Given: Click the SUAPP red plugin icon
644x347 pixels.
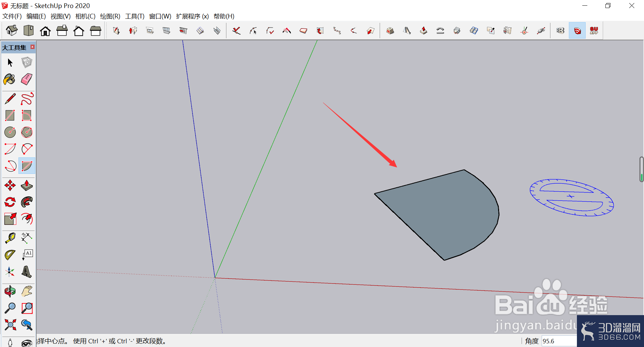Looking at the screenshot, I should pyautogui.click(x=594, y=31).
